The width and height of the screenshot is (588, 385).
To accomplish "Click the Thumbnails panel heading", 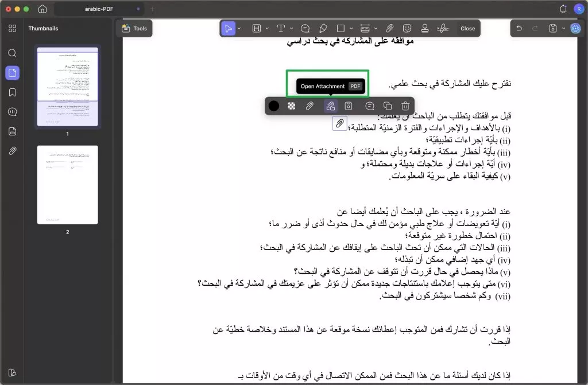I will (x=43, y=29).
